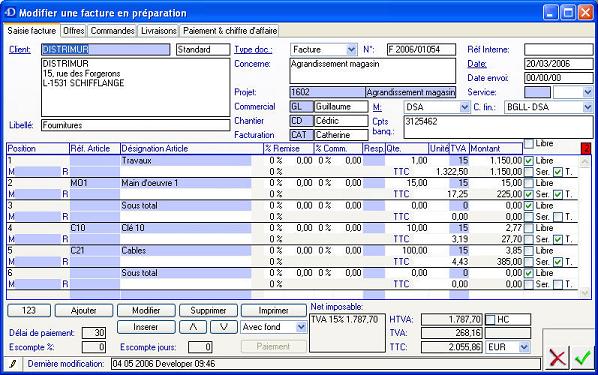Screen dimensions: 598x375
Task: Click the Cpts banq. field 3125462
Action: pos(498,127)
